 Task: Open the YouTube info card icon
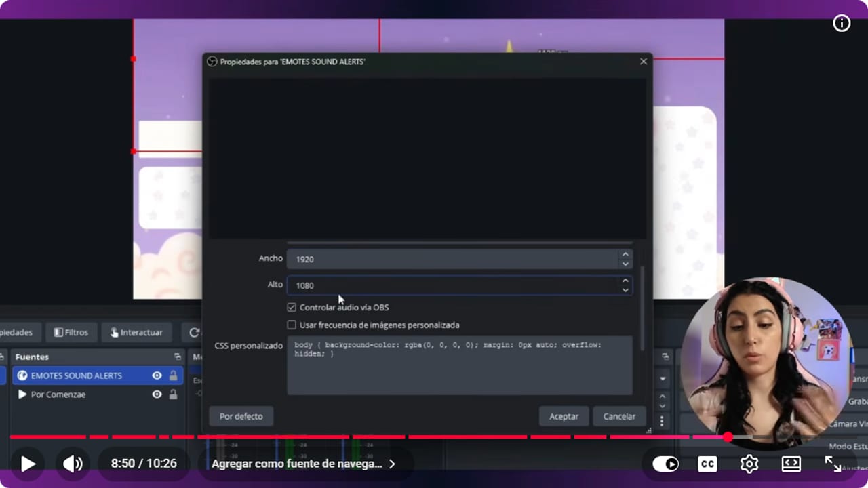(842, 24)
